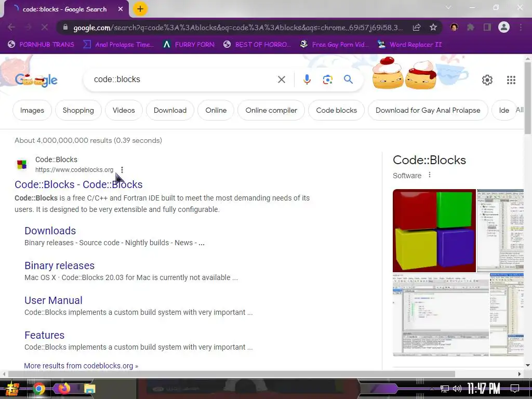Open Code::Blocks - Code::Blocks result title
Screen dimensions: 532x399
coord(78,184)
